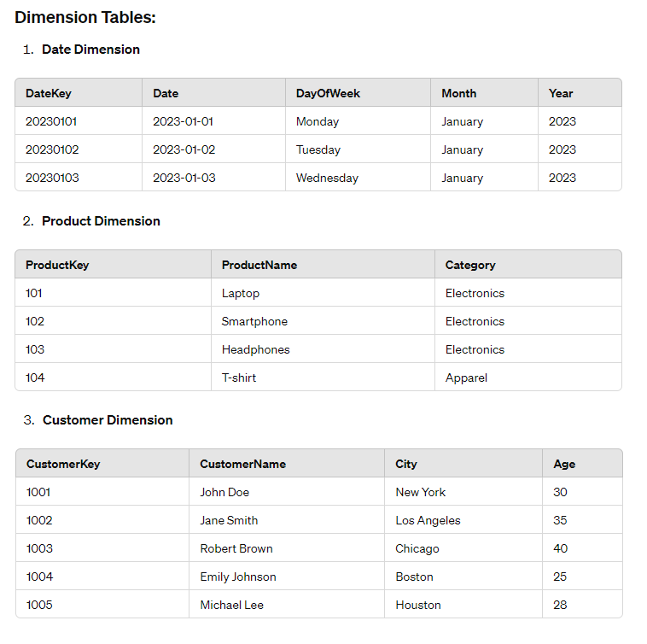Click the Houston city cell
Viewport: 647px width, 644px height.
coord(418,605)
